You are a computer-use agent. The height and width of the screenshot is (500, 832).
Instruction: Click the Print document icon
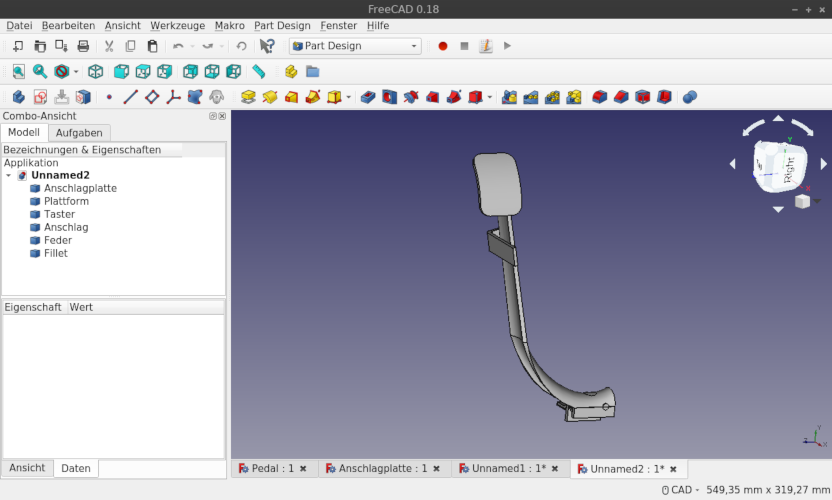(x=83, y=46)
